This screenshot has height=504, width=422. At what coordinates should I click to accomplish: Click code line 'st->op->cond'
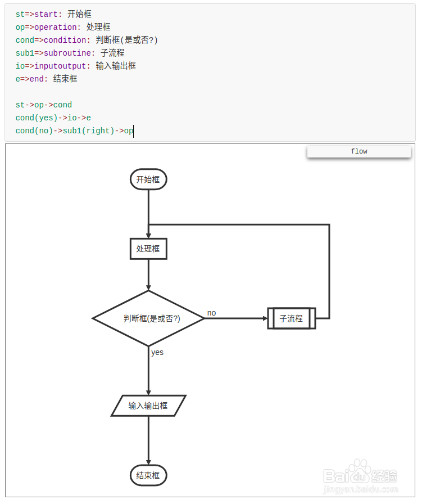tap(44, 105)
